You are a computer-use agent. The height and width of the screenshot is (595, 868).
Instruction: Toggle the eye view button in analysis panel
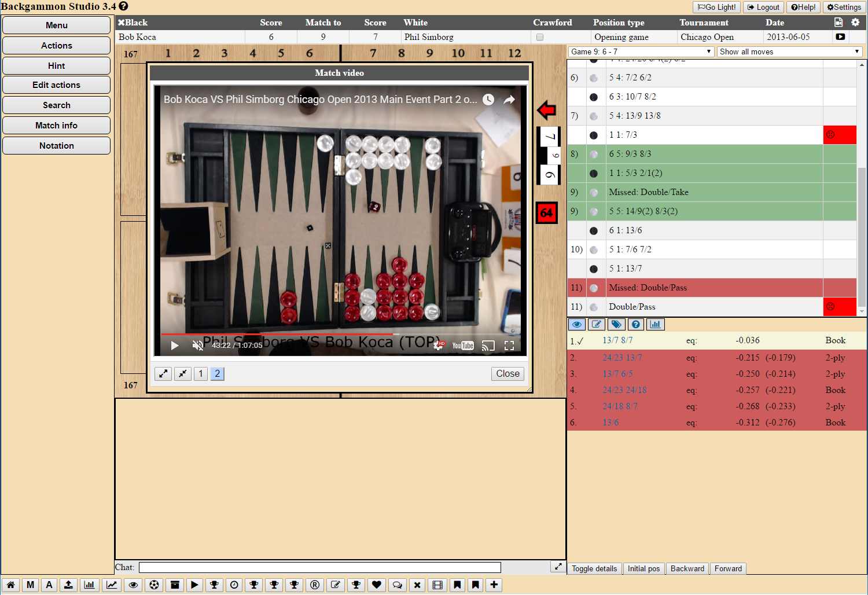click(x=577, y=325)
